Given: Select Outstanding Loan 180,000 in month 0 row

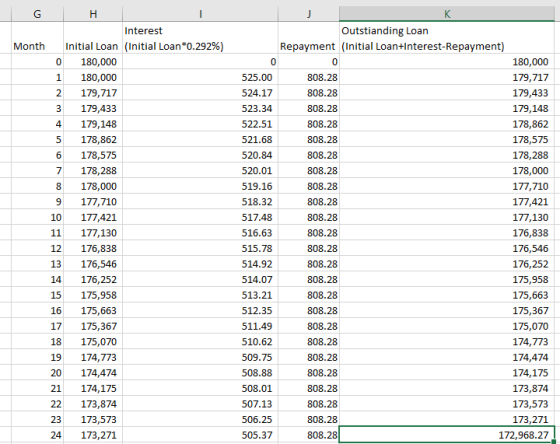Looking at the screenshot, I should (x=447, y=62).
